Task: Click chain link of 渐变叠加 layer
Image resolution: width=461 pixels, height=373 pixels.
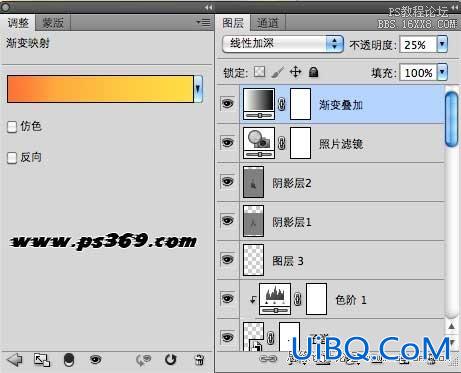Action: click(282, 104)
